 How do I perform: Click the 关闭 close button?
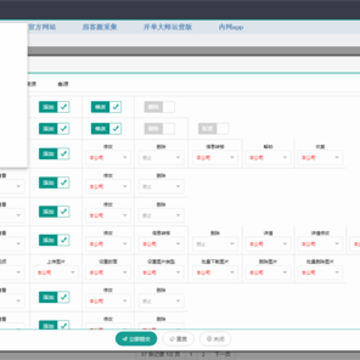click(x=215, y=339)
